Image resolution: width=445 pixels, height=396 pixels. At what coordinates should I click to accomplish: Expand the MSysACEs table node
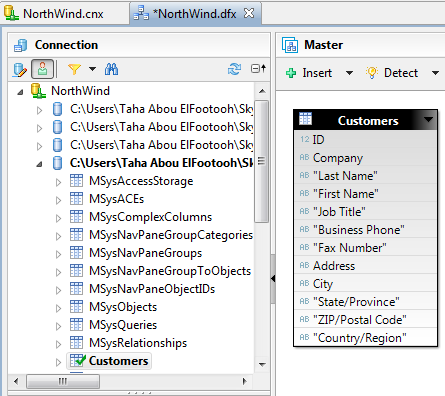(x=58, y=200)
